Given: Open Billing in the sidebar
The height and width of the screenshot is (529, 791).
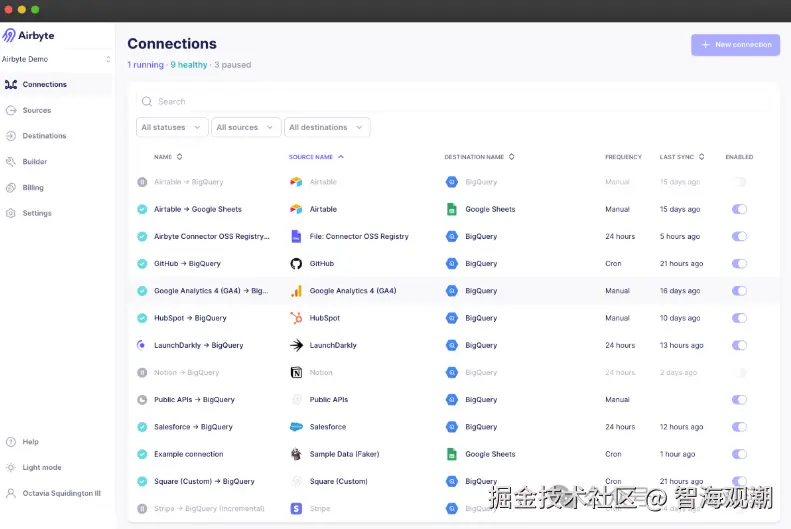Looking at the screenshot, I should coord(56,188).
